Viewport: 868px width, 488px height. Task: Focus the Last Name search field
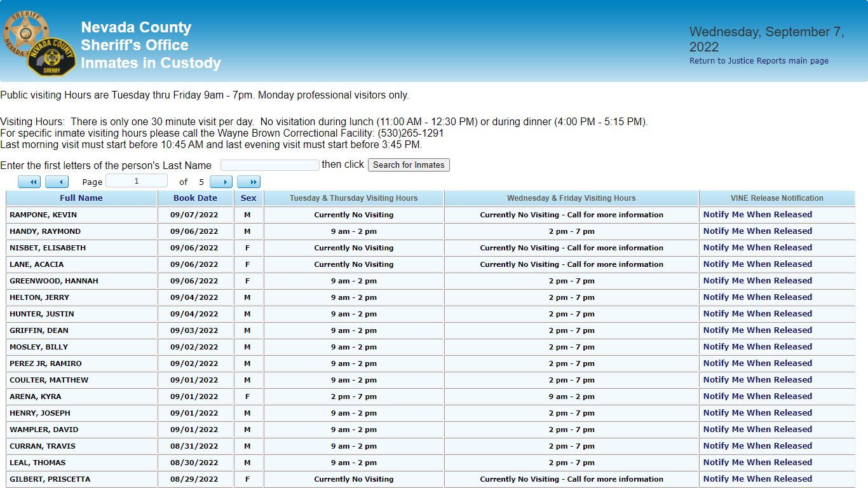(x=270, y=165)
